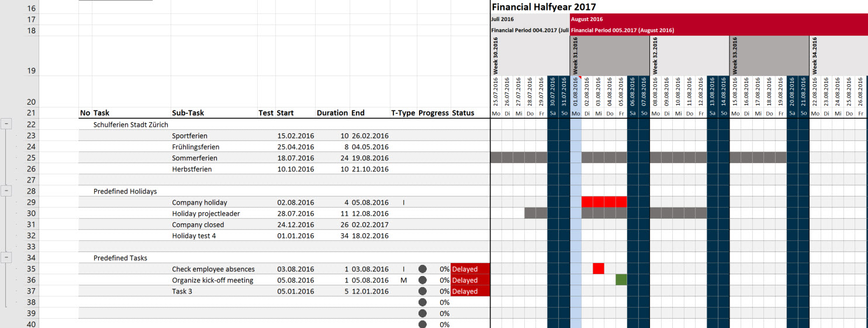This screenshot has width=868, height=328.
Task: Select end date 02.02.2017
Action: click(370, 225)
